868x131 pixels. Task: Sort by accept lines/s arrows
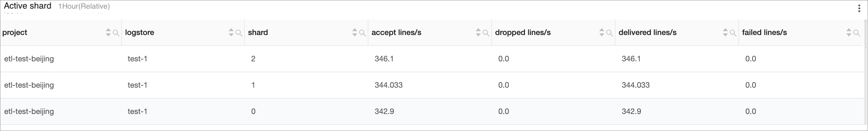[478, 32]
